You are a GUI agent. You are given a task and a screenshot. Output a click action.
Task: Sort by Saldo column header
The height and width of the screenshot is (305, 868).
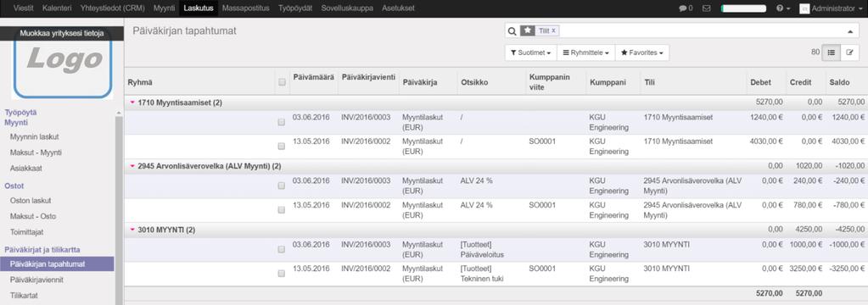click(838, 82)
